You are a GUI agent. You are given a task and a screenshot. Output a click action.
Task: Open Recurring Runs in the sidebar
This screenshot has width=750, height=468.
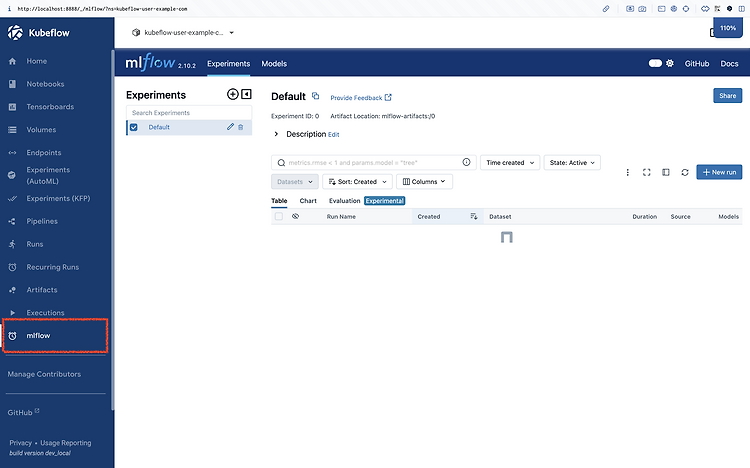click(53, 267)
